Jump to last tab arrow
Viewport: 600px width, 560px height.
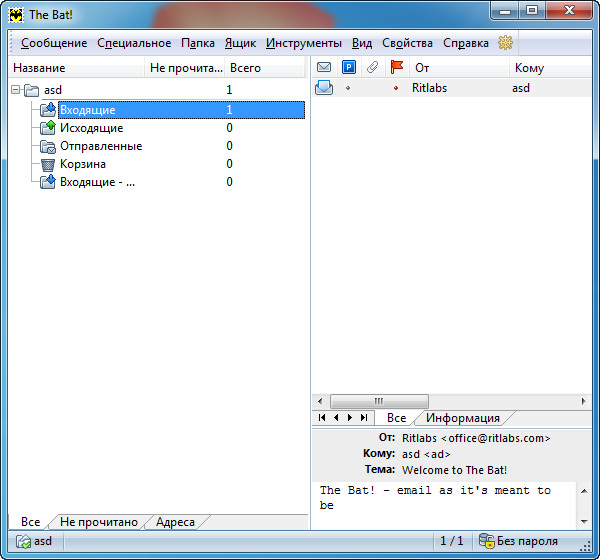coord(364,418)
